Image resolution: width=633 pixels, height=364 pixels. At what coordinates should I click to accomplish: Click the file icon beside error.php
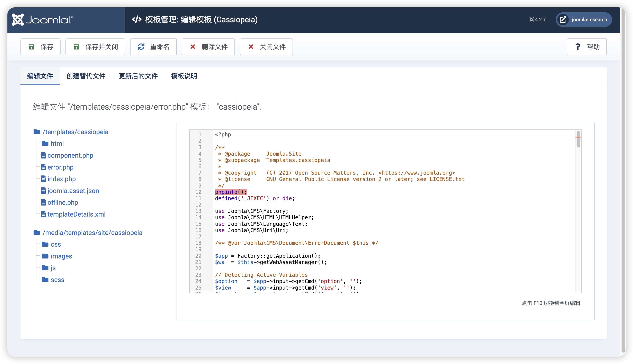click(44, 167)
